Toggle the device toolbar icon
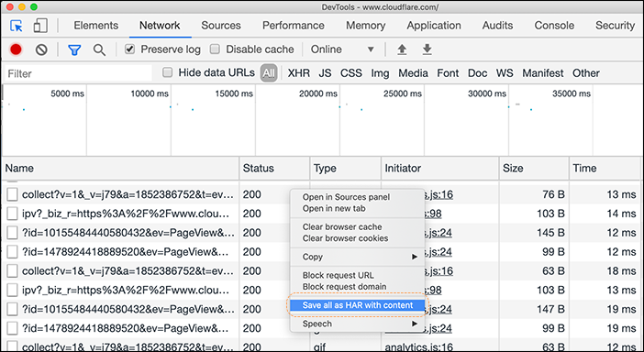Screen dimensions: 644x352 (x=40, y=26)
